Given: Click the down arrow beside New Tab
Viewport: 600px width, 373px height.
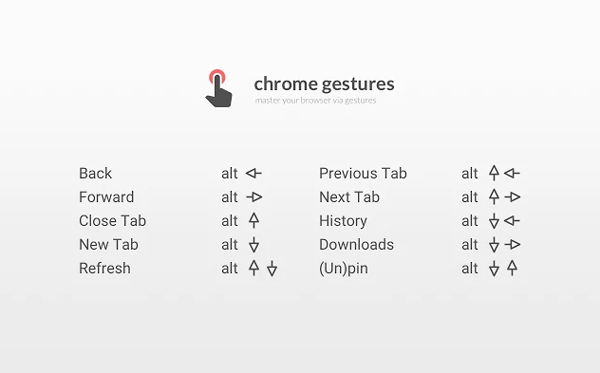Looking at the screenshot, I should click(x=254, y=244).
